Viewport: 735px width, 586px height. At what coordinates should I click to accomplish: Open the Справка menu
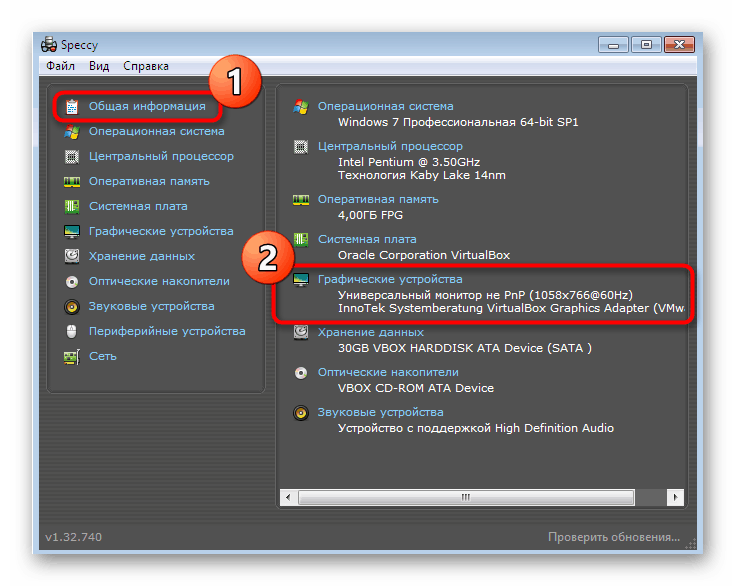pyautogui.click(x=146, y=66)
